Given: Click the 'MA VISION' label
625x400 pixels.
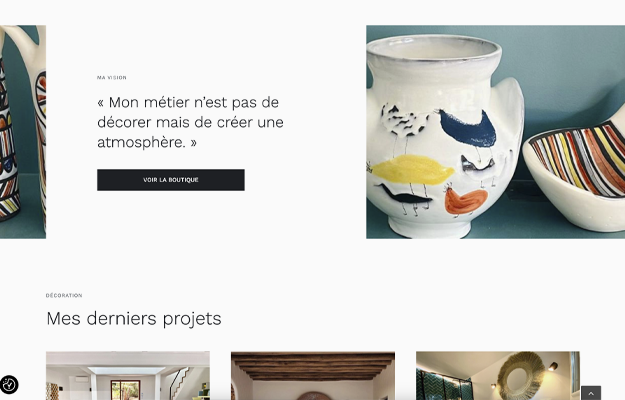Looking at the screenshot, I should click(x=112, y=78).
